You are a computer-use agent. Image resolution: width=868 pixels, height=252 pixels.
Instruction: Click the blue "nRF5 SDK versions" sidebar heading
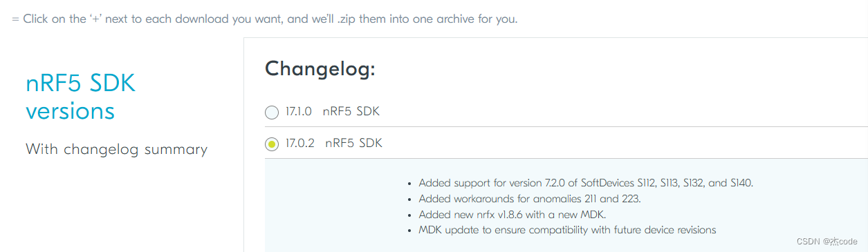point(80,97)
